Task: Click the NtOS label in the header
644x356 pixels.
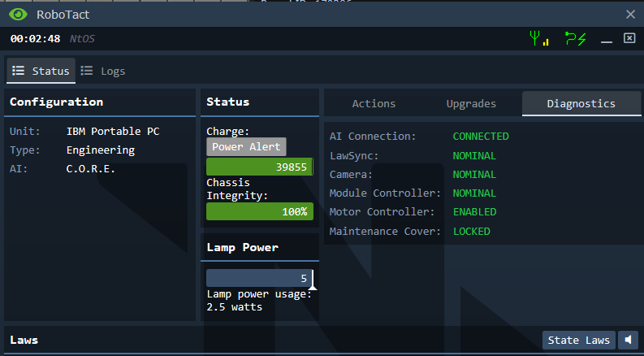Action: (82, 39)
